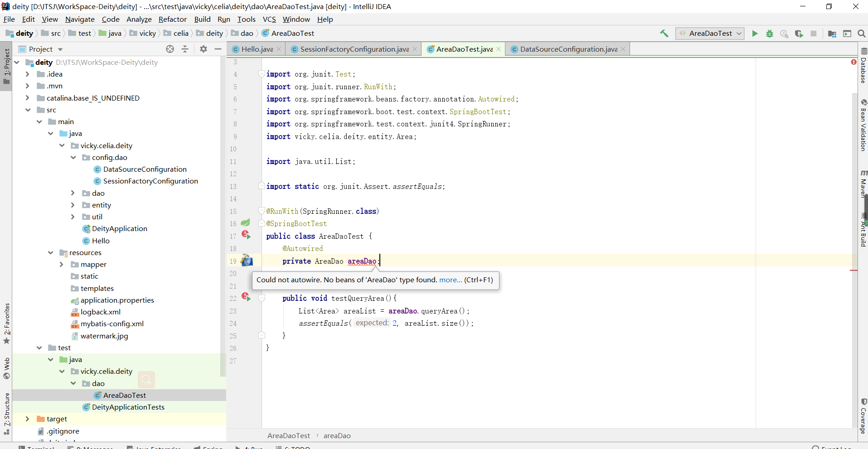Image resolution: width=868 pixels, height=449 pixels.
Task: Click the red error indicator at editor top right
Action: (854, 62)
